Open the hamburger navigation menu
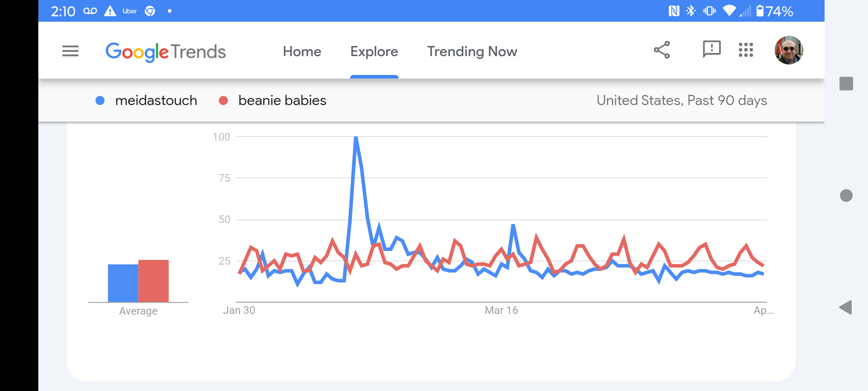The height and width of the screenshot is (391, 868). pos(70,51)
